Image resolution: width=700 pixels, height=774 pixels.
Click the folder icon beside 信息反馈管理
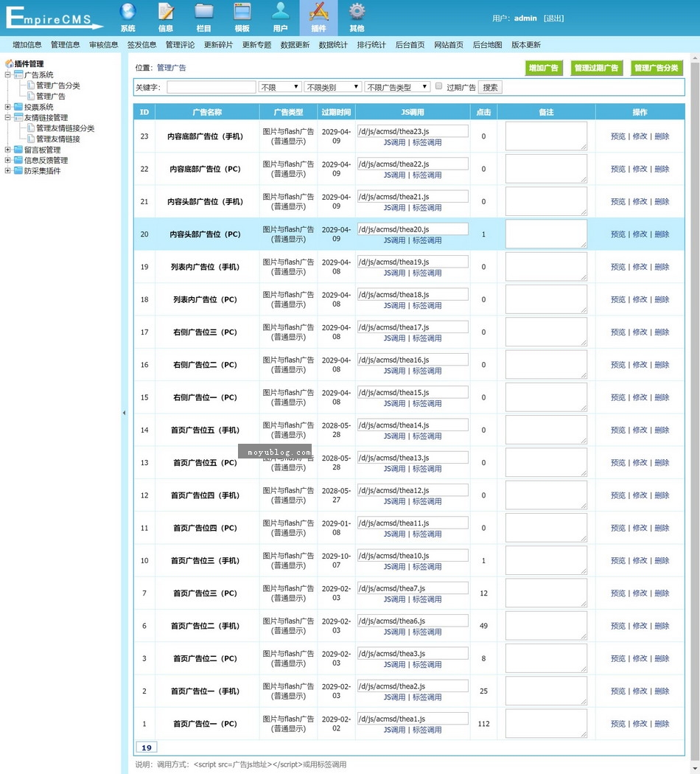[x=18, y=160]
